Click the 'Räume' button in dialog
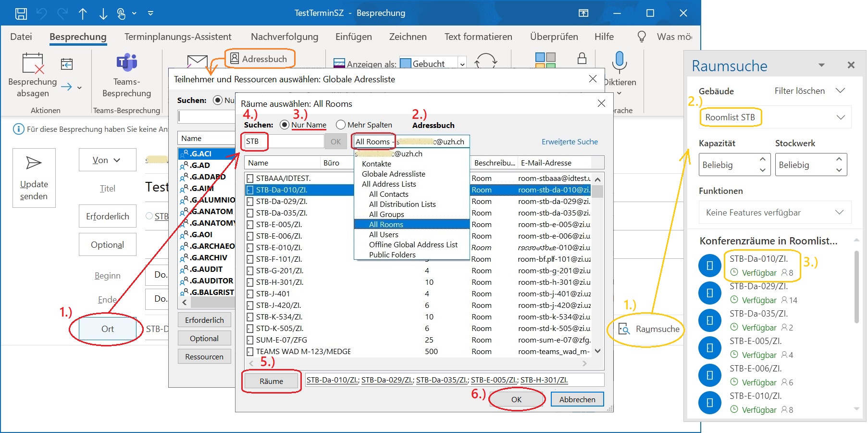This screenshot has height=433, width=868. click(271, 381)
